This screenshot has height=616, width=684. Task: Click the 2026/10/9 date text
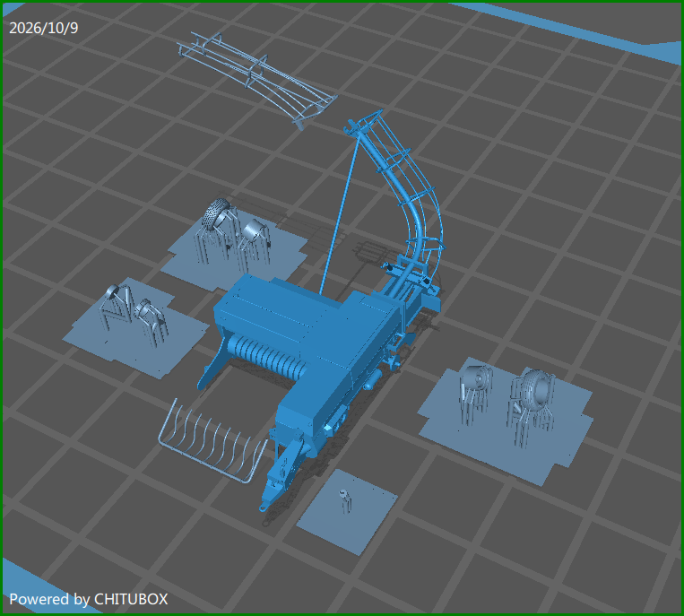[44, 28]
